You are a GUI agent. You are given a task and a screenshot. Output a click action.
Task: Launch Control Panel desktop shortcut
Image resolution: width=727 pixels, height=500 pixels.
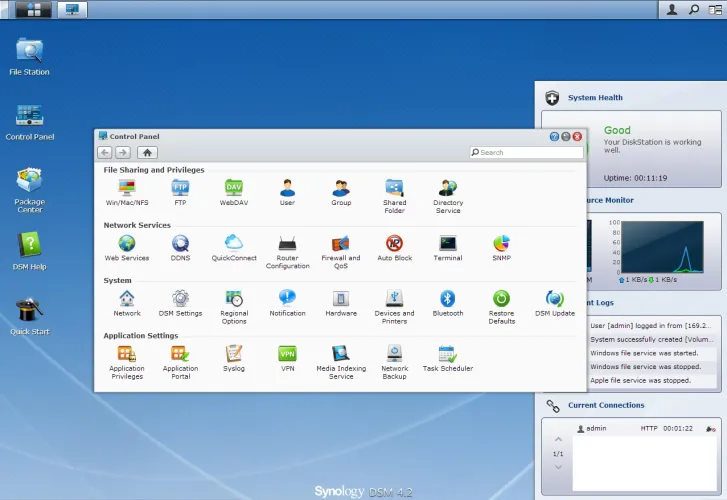[x=30, y=122]
